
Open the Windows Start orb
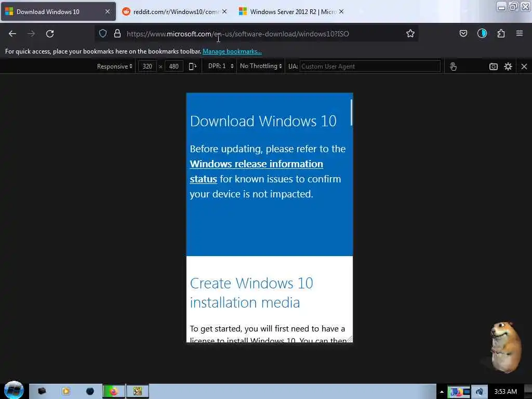point(14,390)
